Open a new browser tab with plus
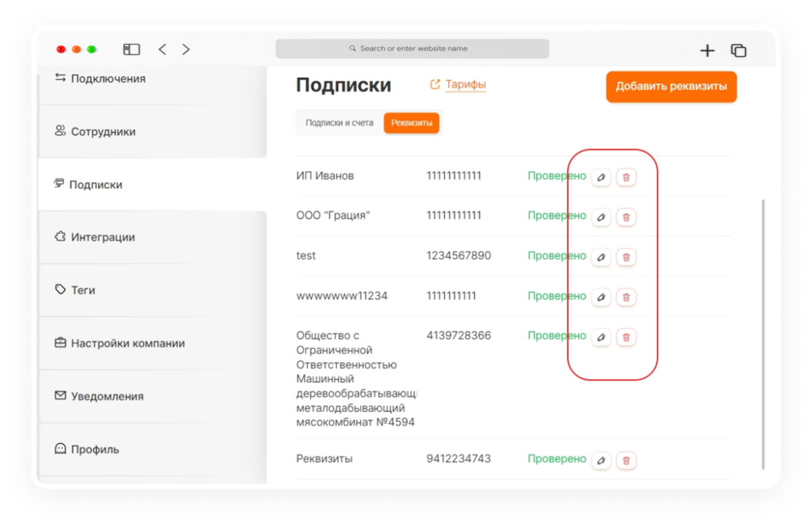812x526 pixels. tap(707, 50)
